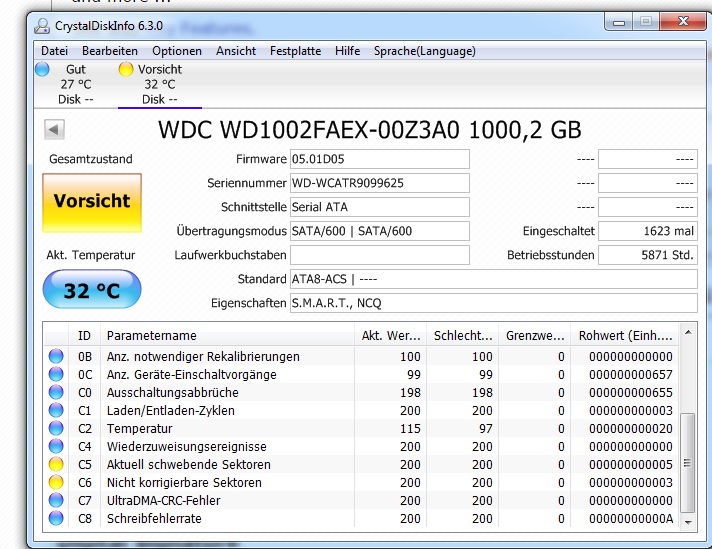Click the Eigenschaften field S.M.A.R.T., NCQ

pyautogui.click(x=494, y=303)
